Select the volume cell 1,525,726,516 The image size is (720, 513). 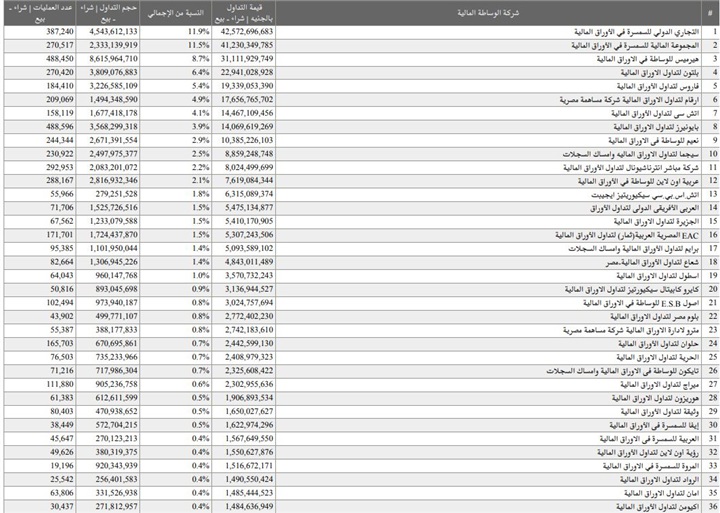[x=107, y=208]
